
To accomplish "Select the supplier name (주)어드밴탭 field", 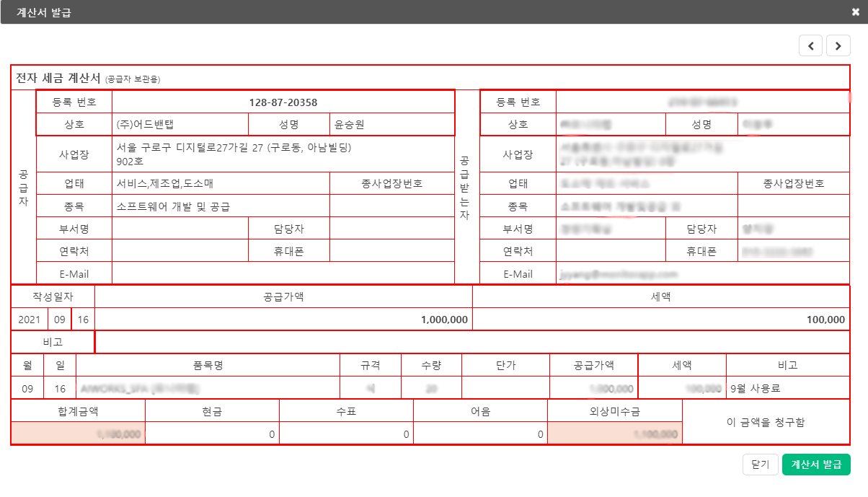I will (180, 124).
